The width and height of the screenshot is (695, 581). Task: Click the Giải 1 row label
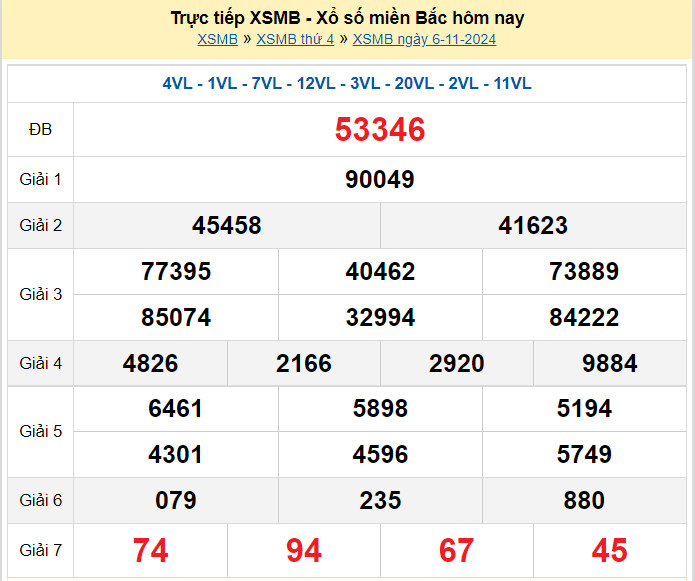(x=40, y=179)
